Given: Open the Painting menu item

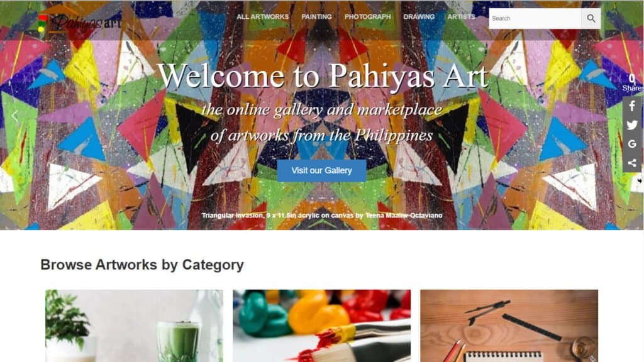Looking at the screenshot, I should 316,17.
